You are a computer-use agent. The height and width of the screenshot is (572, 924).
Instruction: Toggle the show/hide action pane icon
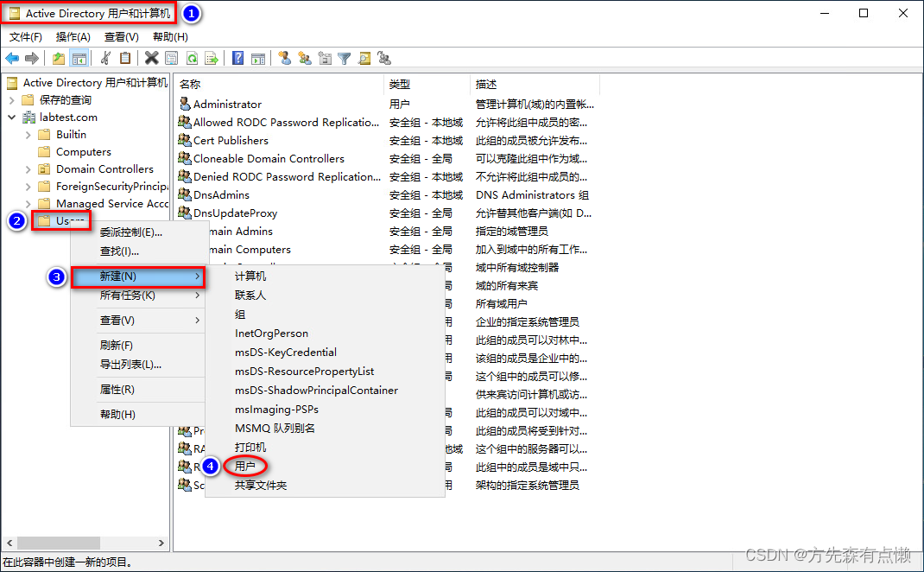point(257,58)
